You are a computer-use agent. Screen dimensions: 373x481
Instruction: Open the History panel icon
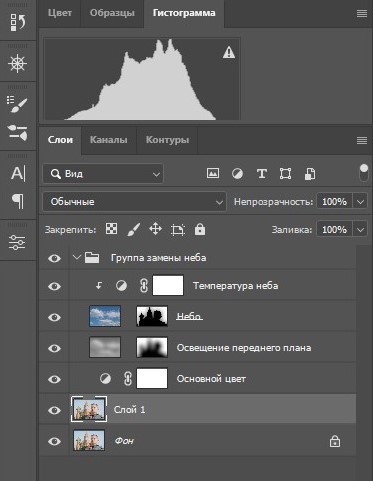tap(18, 22)
